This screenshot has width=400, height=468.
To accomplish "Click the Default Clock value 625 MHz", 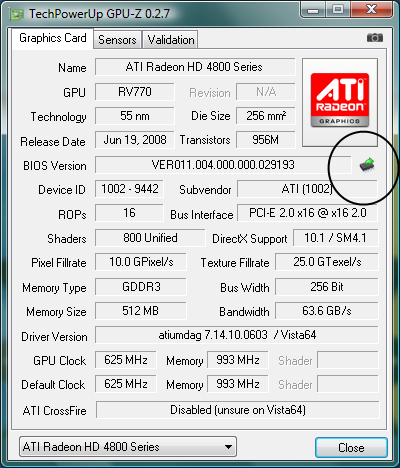I will (126, 384).
